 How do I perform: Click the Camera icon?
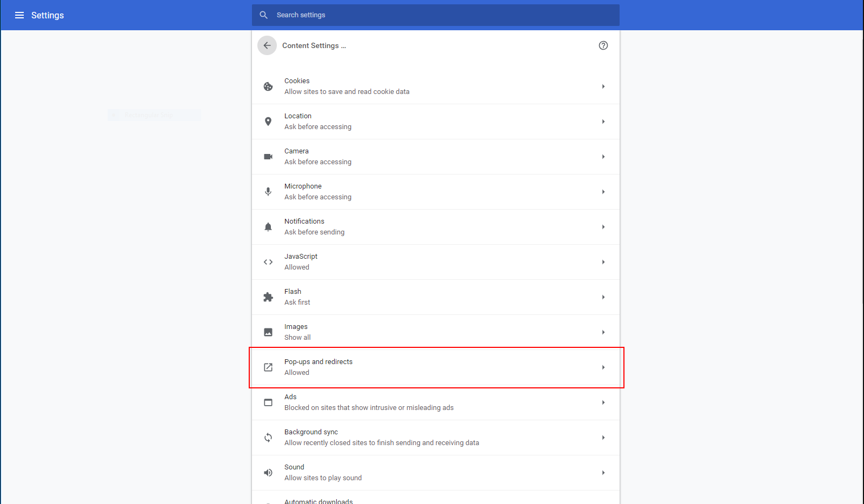pyautogui.click(x=268, y=157)
